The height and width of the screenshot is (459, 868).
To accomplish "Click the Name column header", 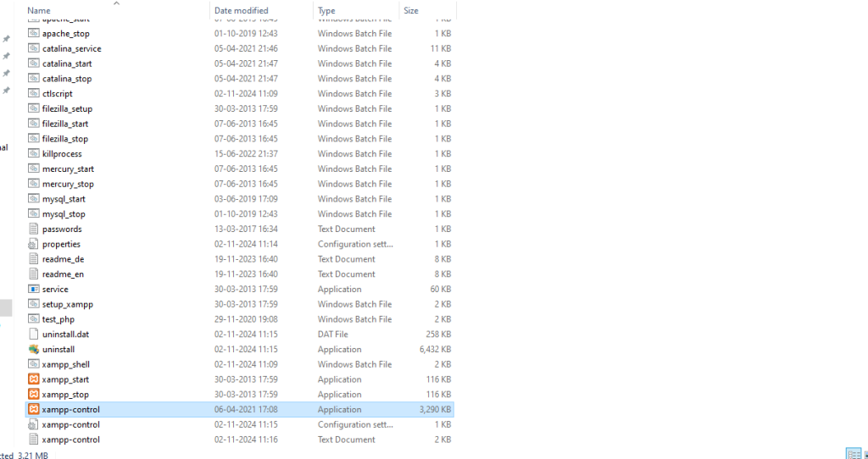I will click(x=39, y=11).
